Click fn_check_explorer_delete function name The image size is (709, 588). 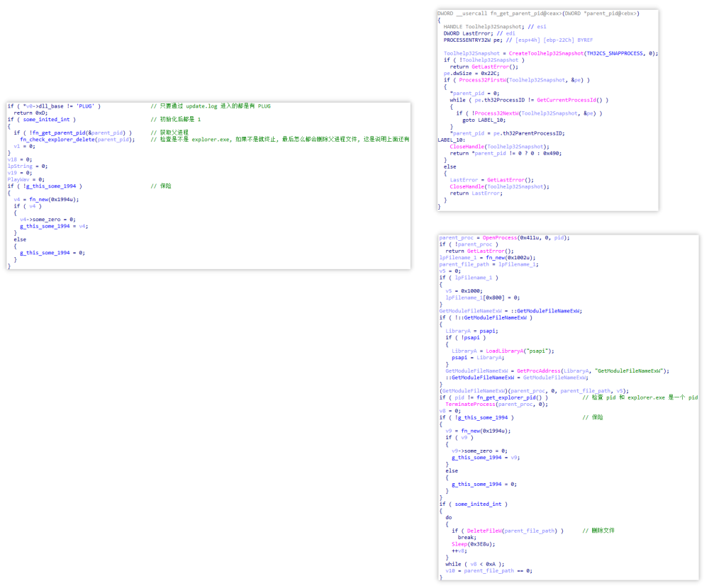click(x=56, y=140)
